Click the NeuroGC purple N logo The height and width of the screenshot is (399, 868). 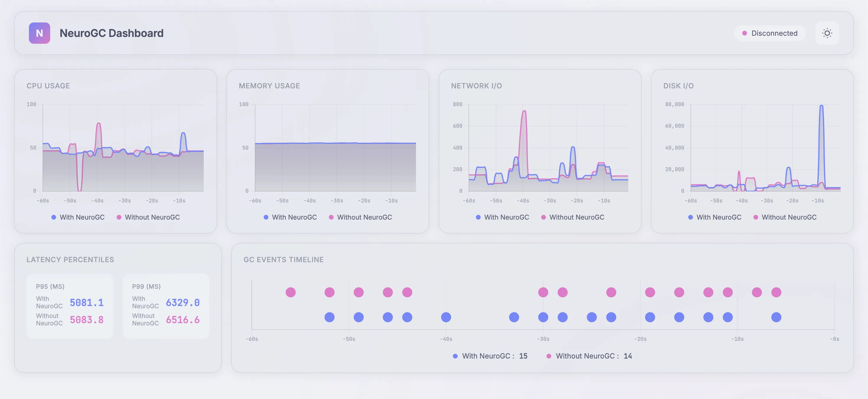40,33
